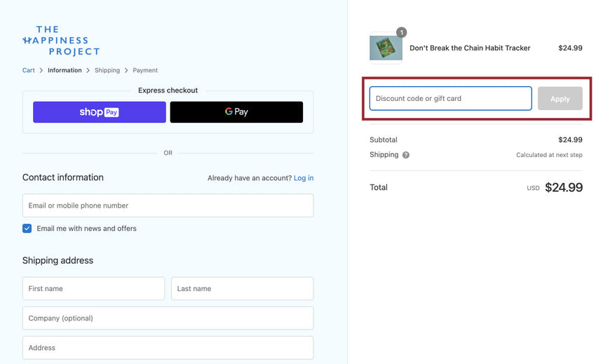Click the Log in link
The height and width of the screenshot is (364, 603).
304,178
